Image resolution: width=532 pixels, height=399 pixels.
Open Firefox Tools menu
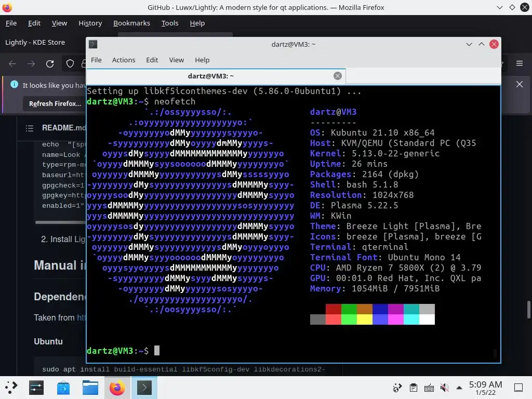170,23
